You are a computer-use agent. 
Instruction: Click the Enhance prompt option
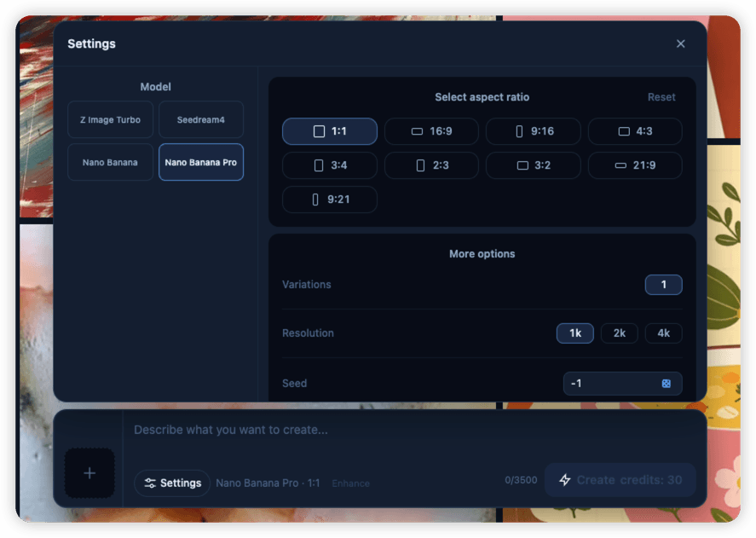click(350, 483)
